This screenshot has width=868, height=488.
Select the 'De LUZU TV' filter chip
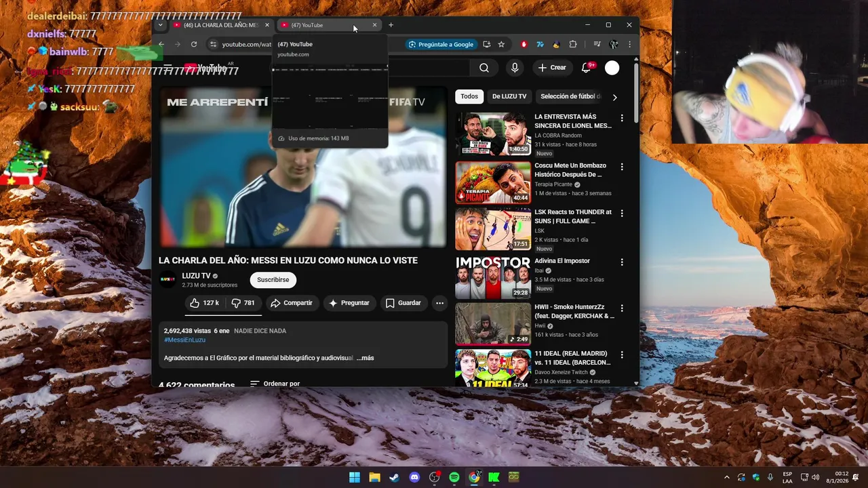[509, 96]
